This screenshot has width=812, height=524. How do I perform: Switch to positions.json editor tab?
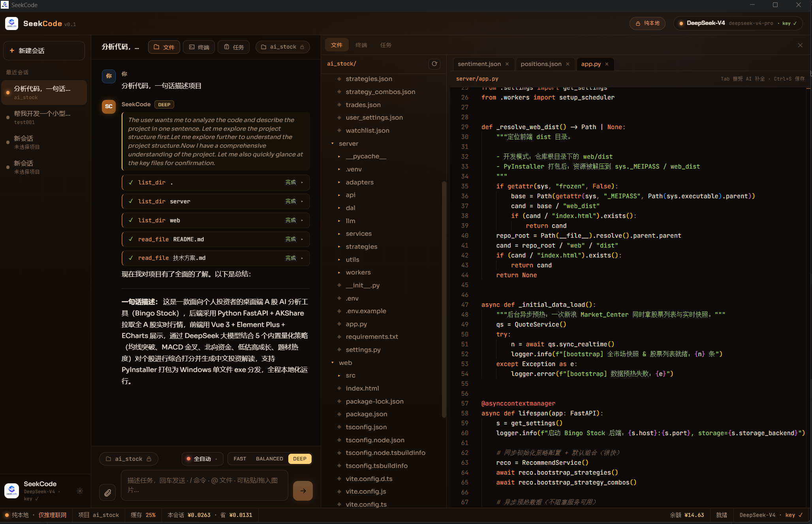pyautogui.click(x=545, y=64)
